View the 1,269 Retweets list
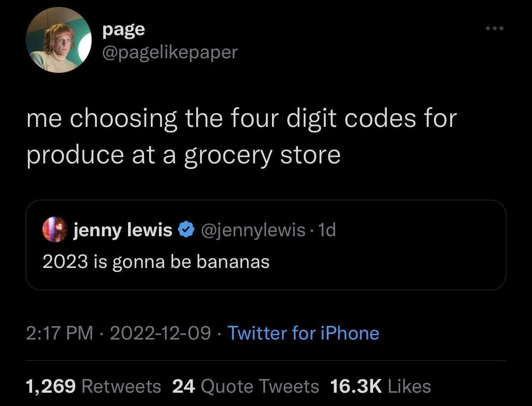Screen dimensions: 532x406 click(x=93, y=386)
